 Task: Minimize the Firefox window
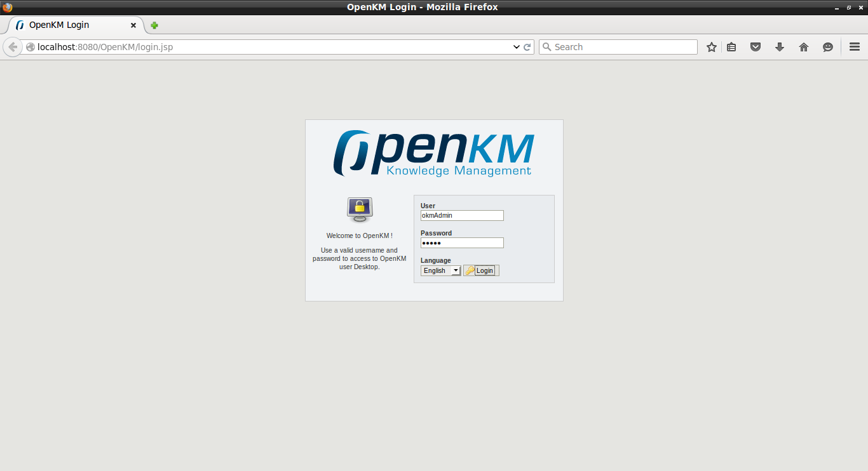836,8
